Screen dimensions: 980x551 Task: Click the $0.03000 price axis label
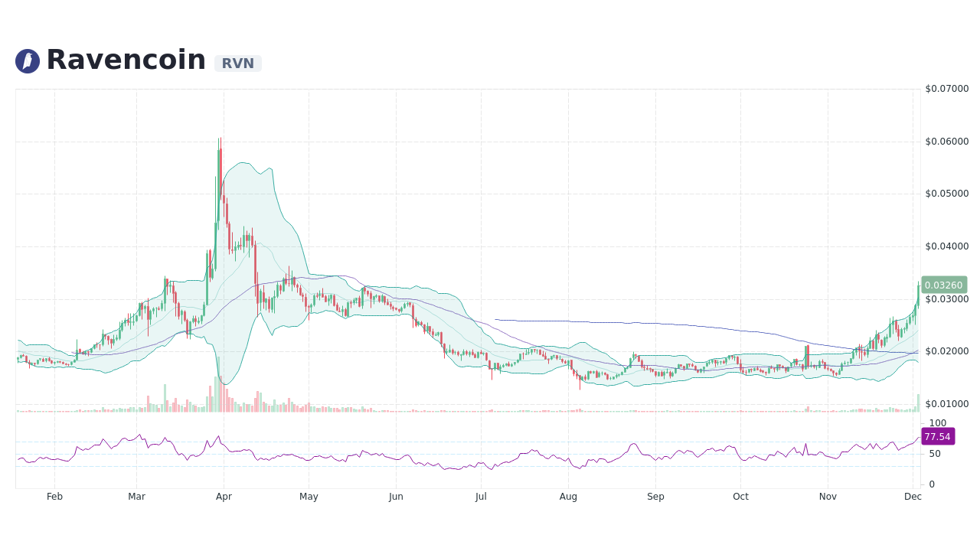(x=947, y=299)
